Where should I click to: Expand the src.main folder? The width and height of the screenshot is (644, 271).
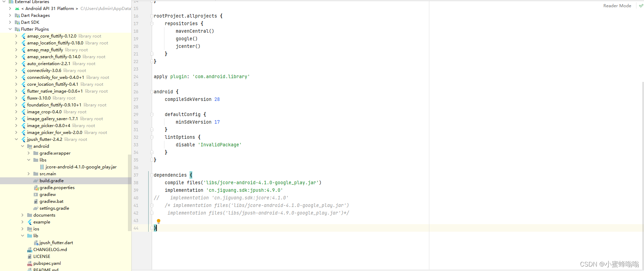tap(29, 174)
